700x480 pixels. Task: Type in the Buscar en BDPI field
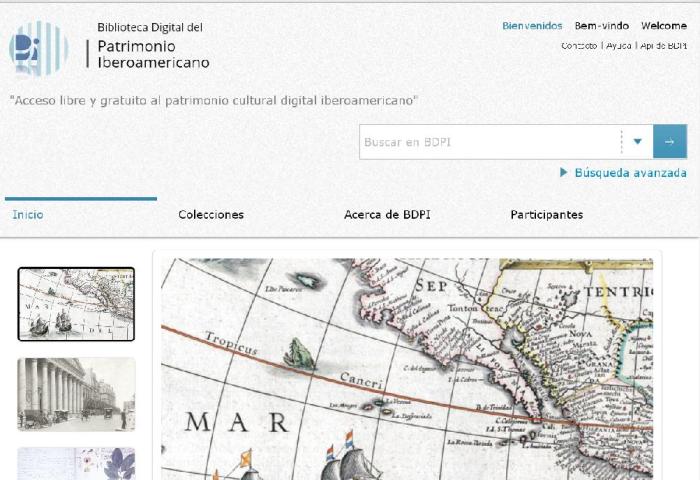(489, 142)
